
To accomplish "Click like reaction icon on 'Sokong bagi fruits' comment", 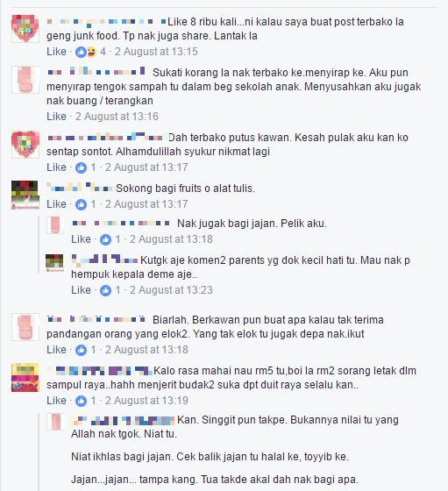I will coord(81,204).
